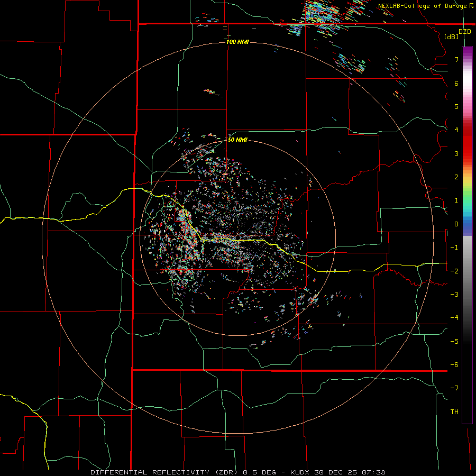
Task: Click the 0 value on the color scale
Action: tap(456, 224)
